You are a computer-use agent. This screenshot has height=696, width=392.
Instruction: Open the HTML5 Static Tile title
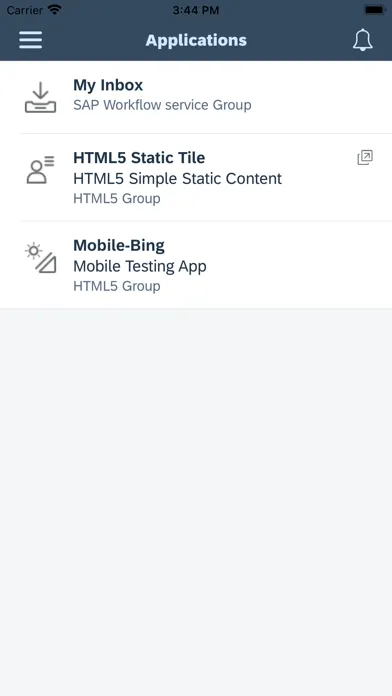(139, 158)
